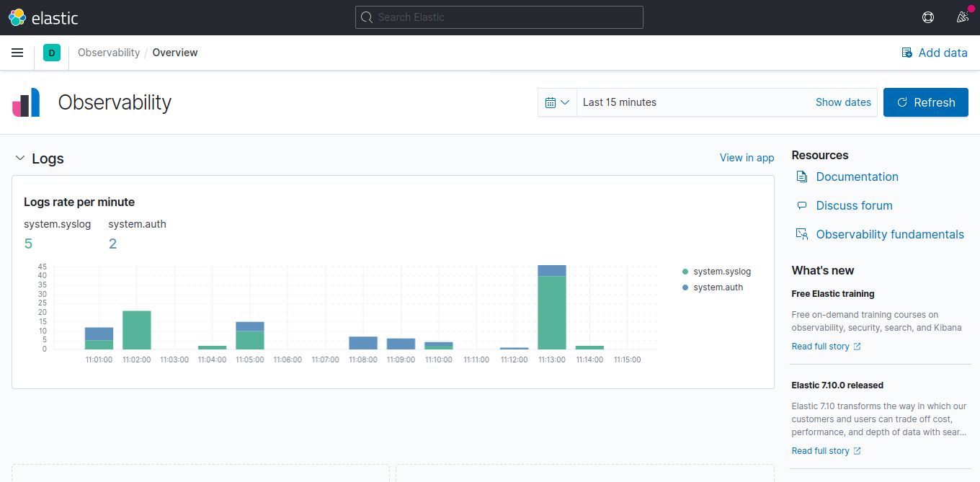Image resolution: width=980 pixels, height=482 pixels.
Task: Click system.syslog legend label
Action: pyautogui.click(x=722, y=272)
